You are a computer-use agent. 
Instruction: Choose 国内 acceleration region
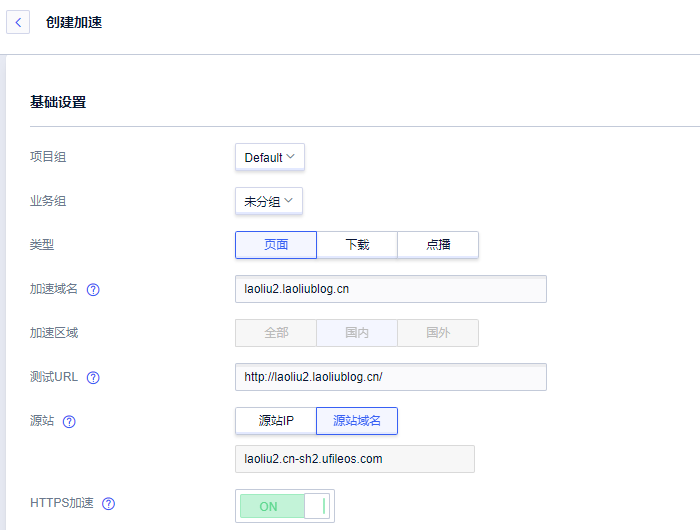pos(357,333)
